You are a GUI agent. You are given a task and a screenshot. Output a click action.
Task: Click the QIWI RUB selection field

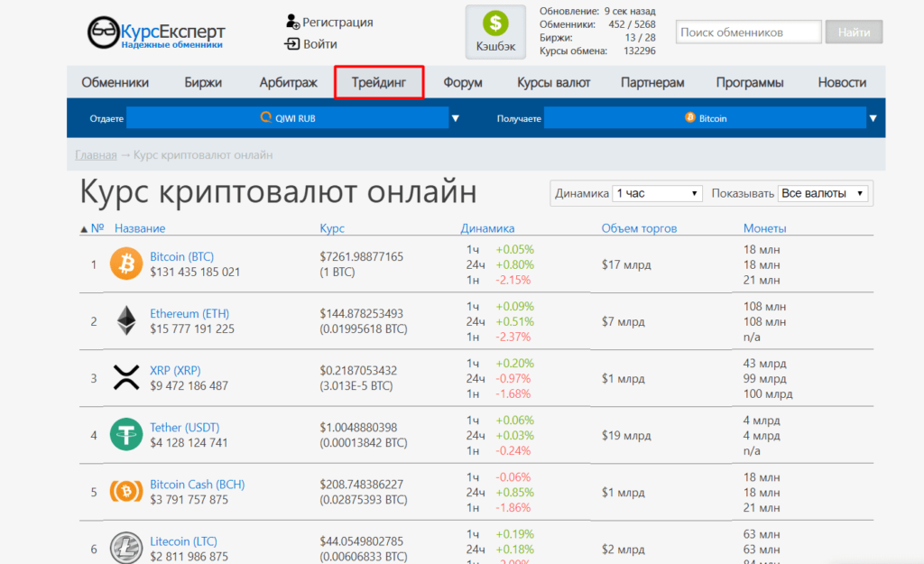(288, 118)
